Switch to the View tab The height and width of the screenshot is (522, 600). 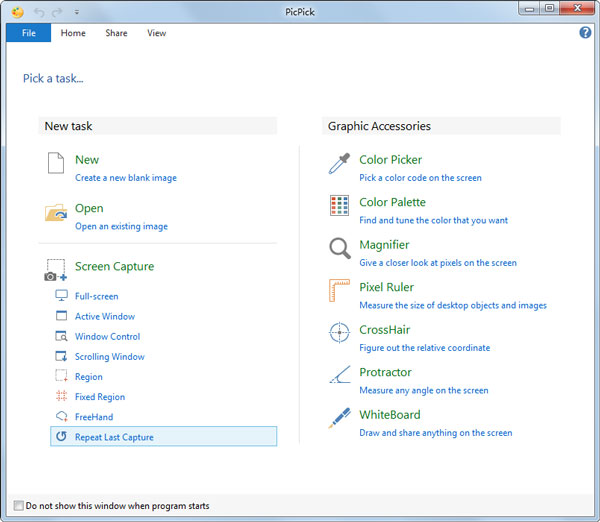156,33
